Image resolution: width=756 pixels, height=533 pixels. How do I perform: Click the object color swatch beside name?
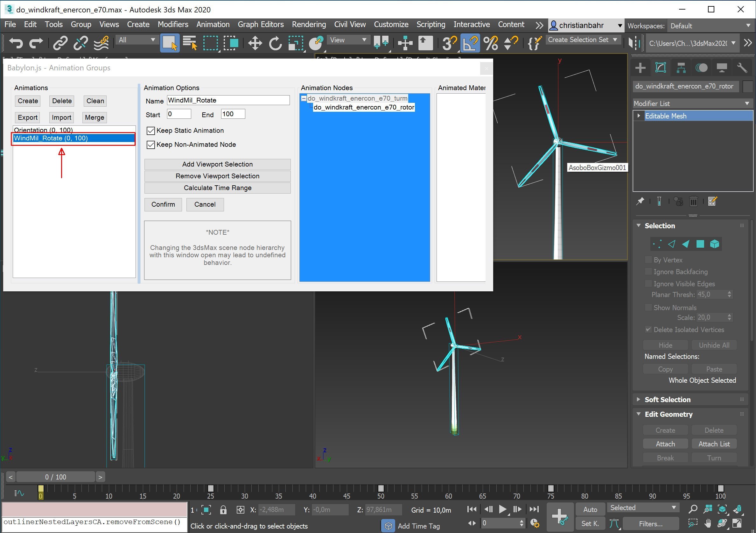[747, 86]
